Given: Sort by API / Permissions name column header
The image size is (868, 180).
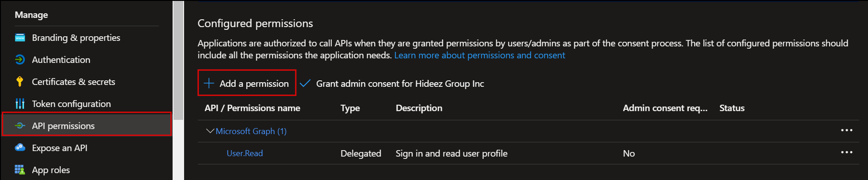Looking at the screenshot, I should coord(252,108).
